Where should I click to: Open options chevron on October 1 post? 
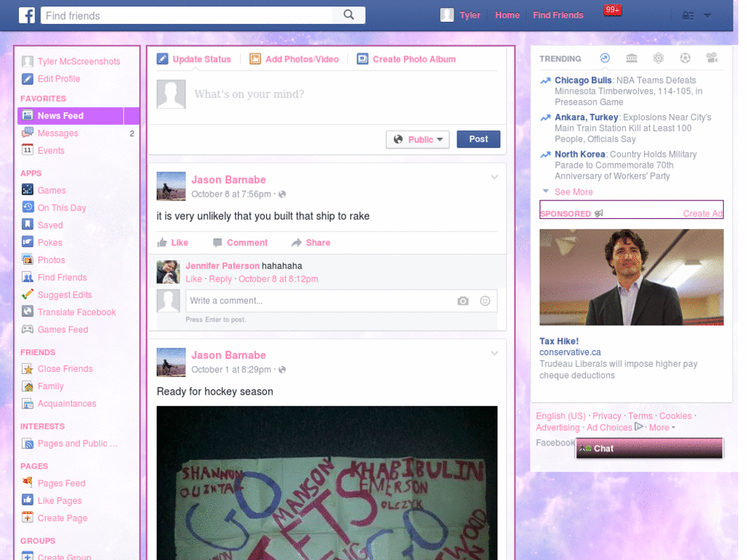(495, 354)
